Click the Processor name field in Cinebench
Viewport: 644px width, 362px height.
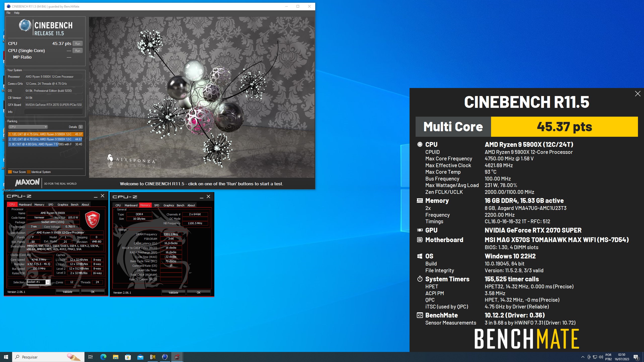point(54,77)
